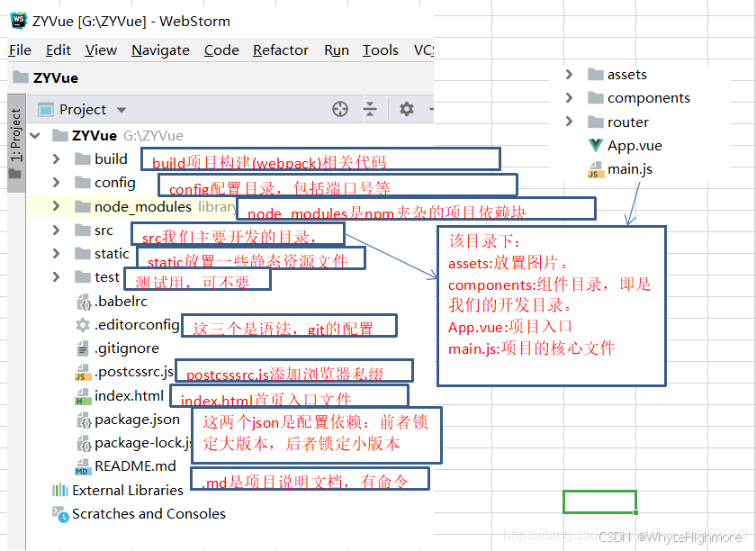Click the App.vue Vue logo icon

(x=596, y=145)
